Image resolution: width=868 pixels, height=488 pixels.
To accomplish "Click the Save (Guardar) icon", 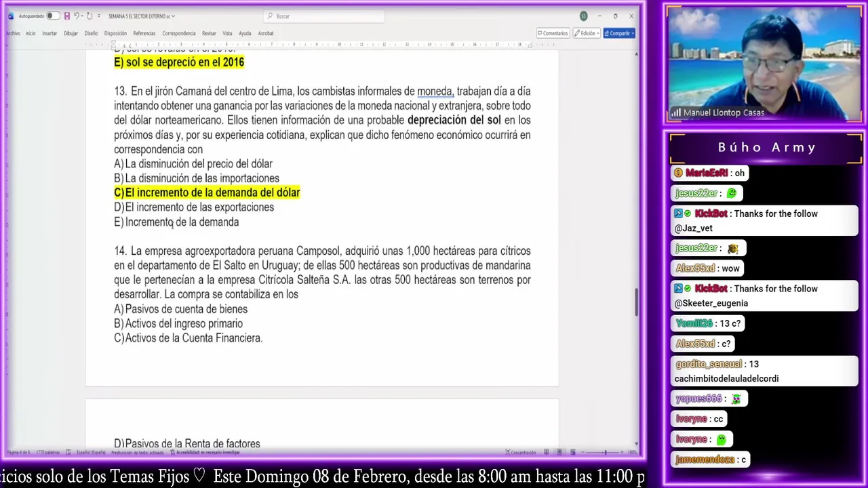I will 66,16.
